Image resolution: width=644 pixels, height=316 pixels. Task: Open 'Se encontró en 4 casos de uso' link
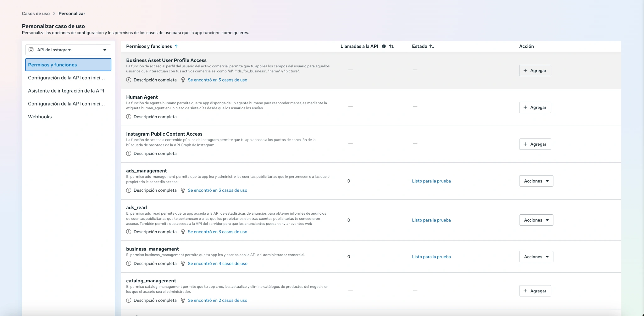point(218,263)
